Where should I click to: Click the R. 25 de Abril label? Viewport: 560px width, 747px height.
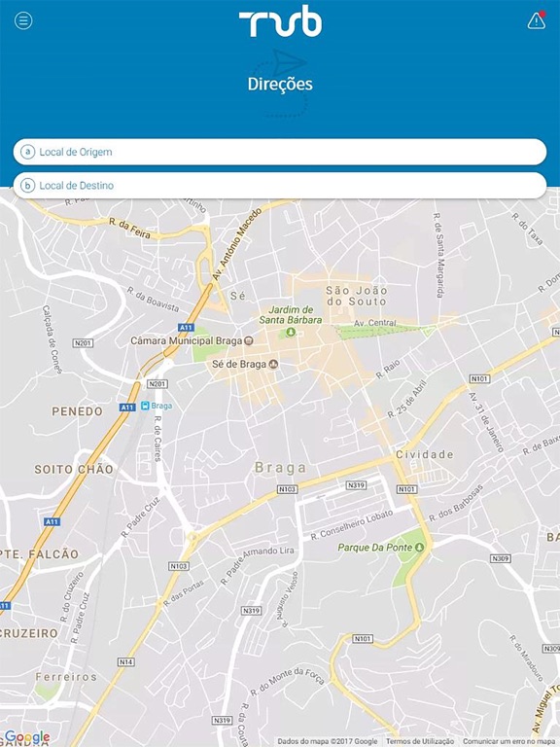407,399
